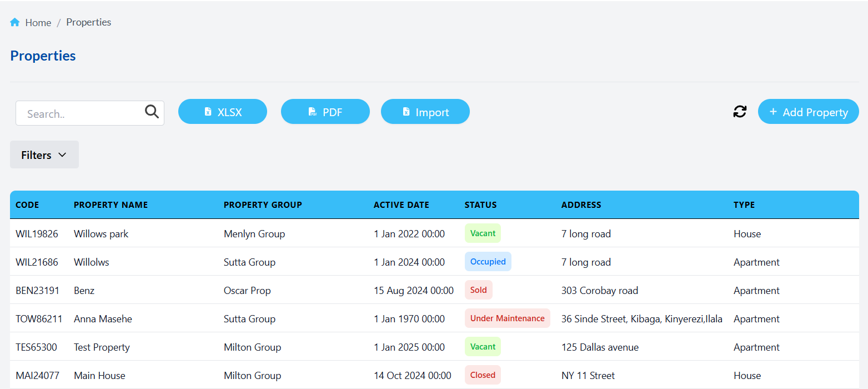Click the Add Property button
The image size is (868, 389).
coord(808,112)
